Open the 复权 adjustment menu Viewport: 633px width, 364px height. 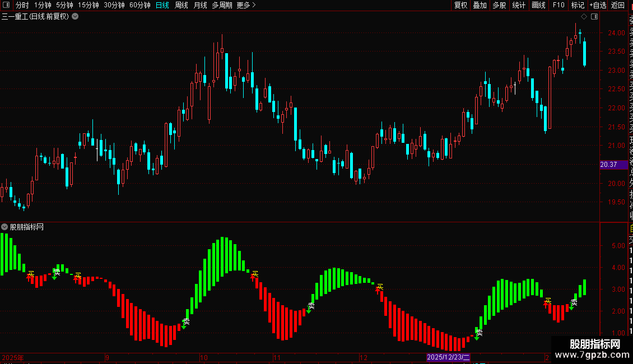[460, 5]
